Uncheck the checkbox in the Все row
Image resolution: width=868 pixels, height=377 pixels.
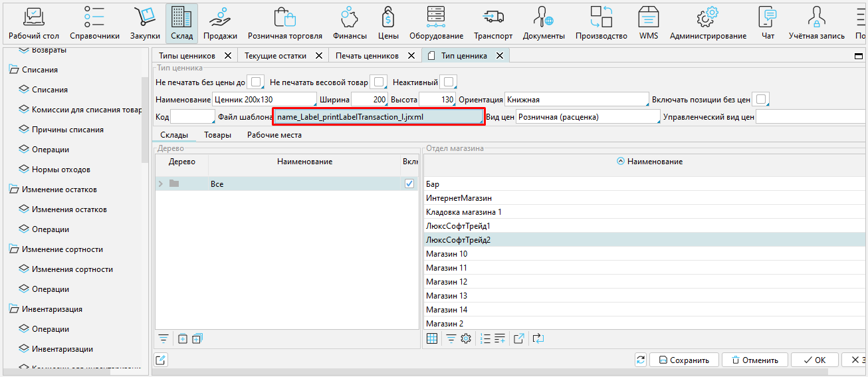409,184
